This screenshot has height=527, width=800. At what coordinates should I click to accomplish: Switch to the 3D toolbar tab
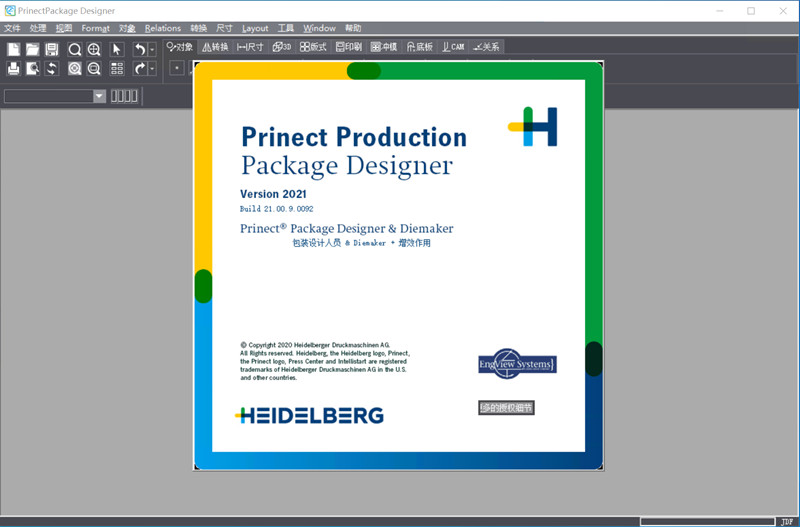coord(282,47)
